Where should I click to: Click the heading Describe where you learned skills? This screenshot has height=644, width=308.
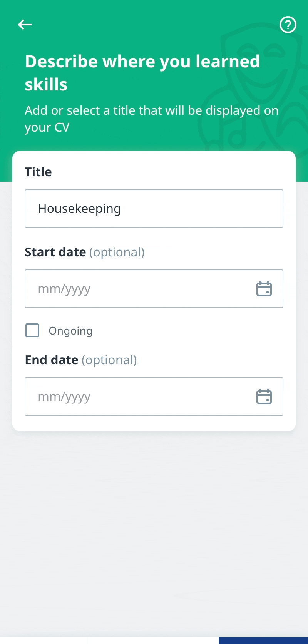tap(142, 73)
